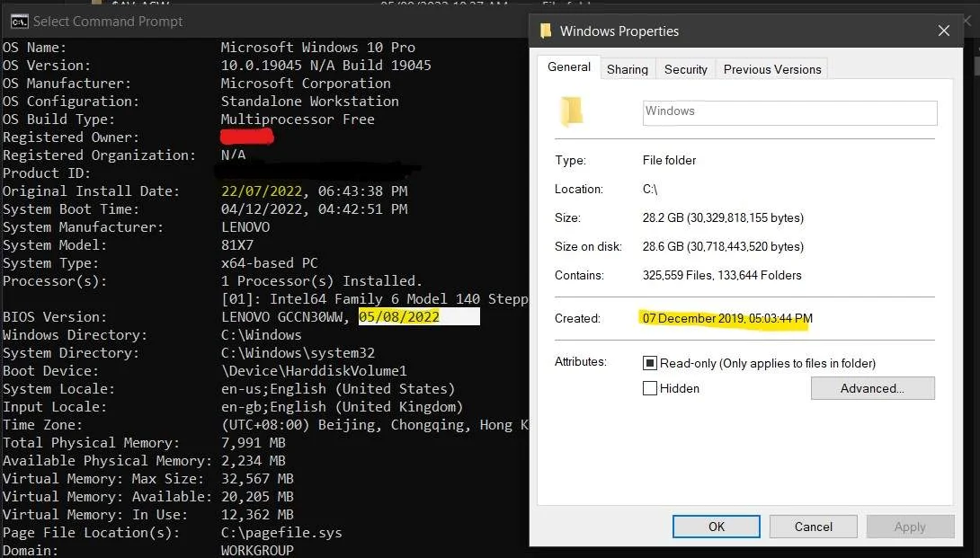Screen dimensions: 980x558
Task: Open the Security tab
Action: click(686, 69)
